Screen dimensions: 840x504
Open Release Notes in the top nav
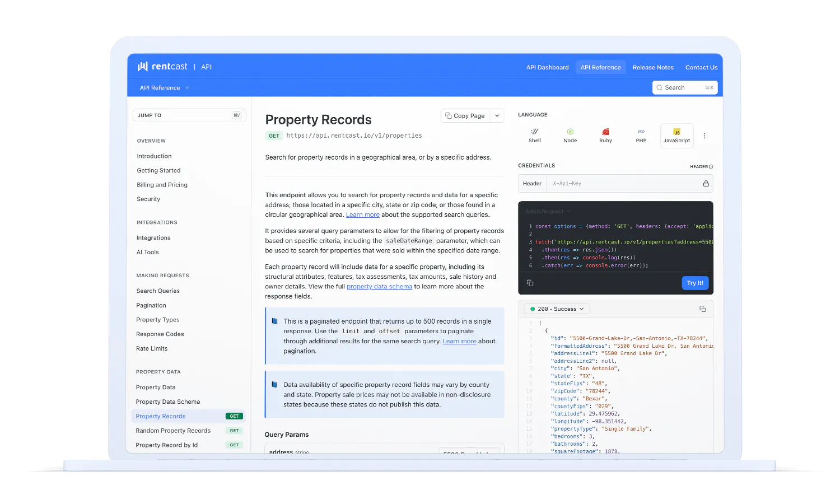(653, 67)
